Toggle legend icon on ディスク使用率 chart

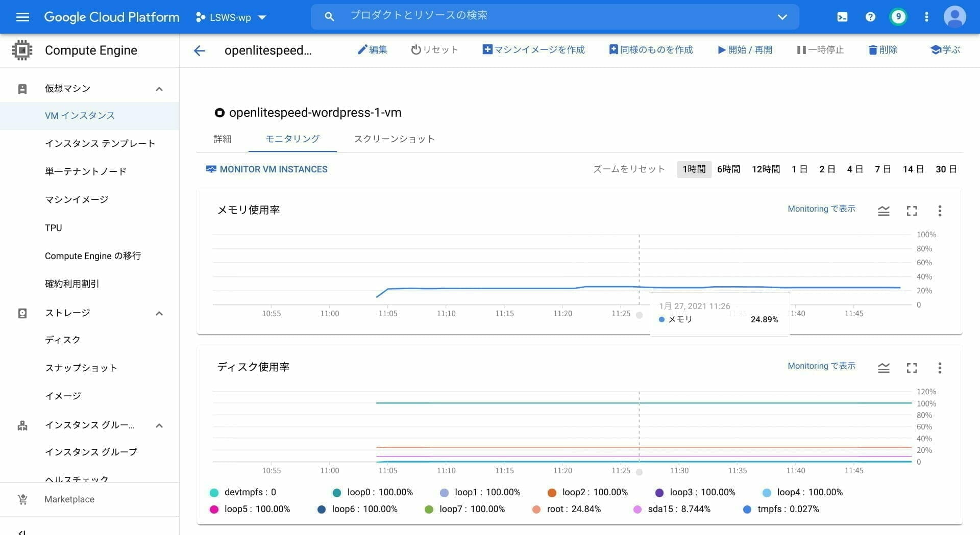coord(884,368)
